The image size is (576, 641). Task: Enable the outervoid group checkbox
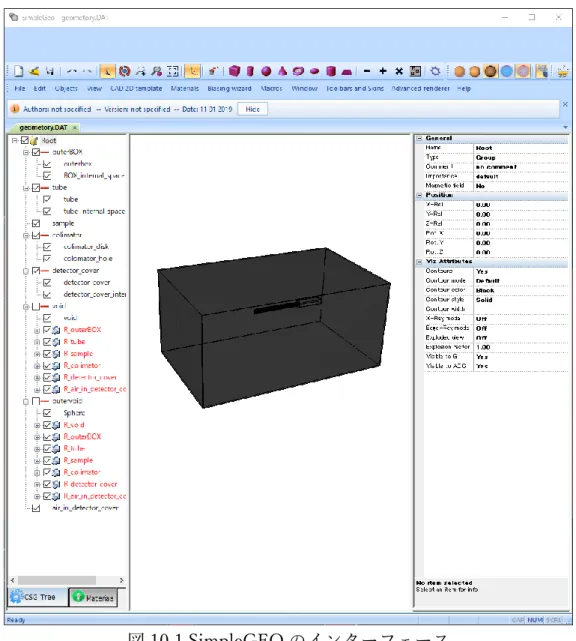coord(36,401)
